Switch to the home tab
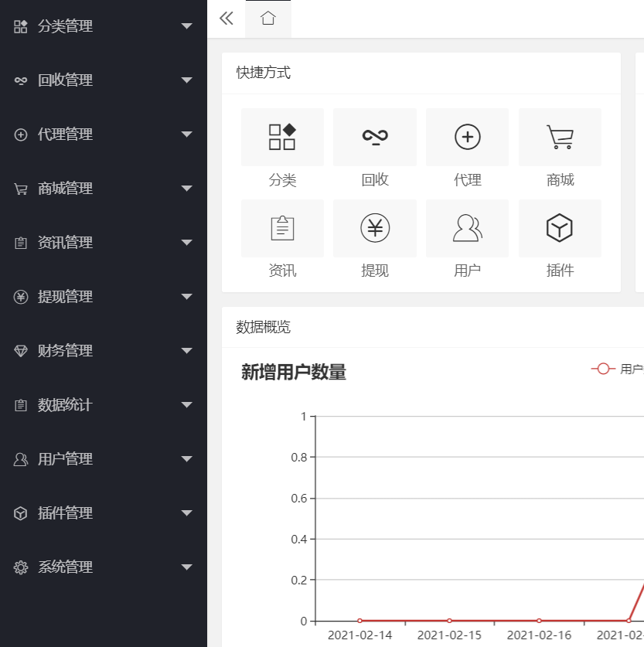The image size is (644, 647). click(x=267, y=19)
